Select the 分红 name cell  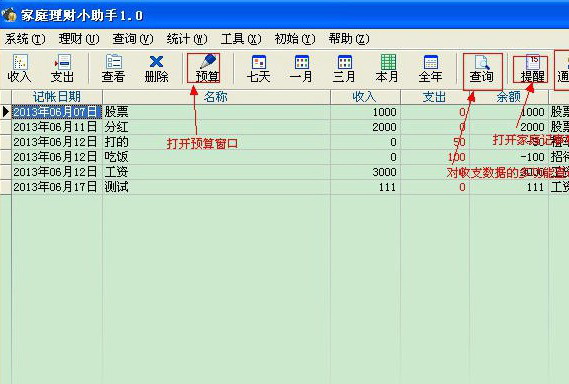tap(216, 127)
